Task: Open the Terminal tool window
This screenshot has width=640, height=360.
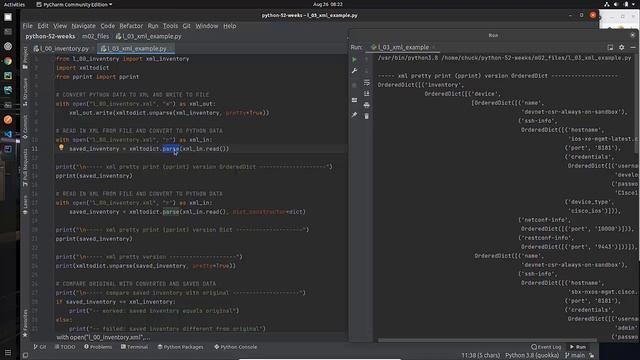Action: point(134,347)
